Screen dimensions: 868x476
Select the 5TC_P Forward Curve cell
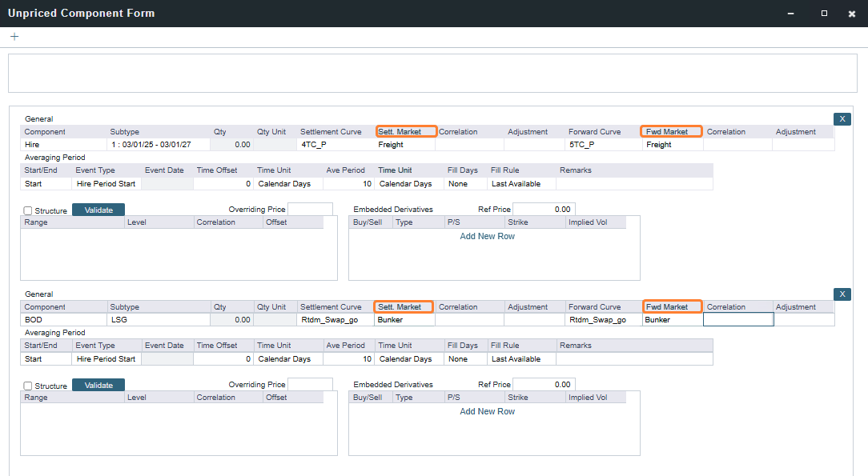(x=604, y=145)
